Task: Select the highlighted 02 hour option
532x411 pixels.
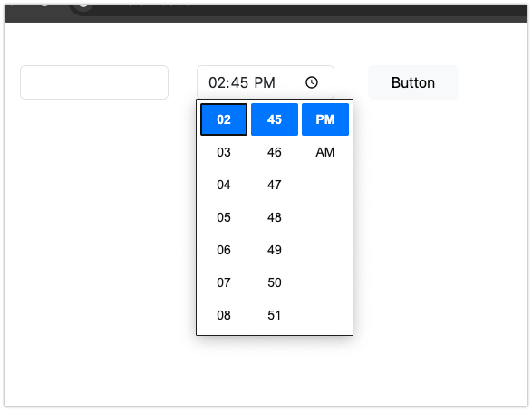Action: [224, 119]
